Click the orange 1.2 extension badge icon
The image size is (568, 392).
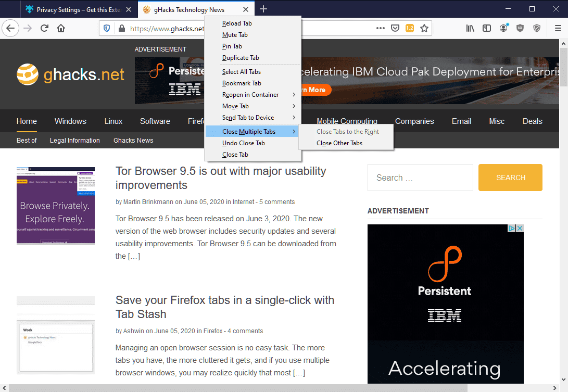(x=410, y=28)
